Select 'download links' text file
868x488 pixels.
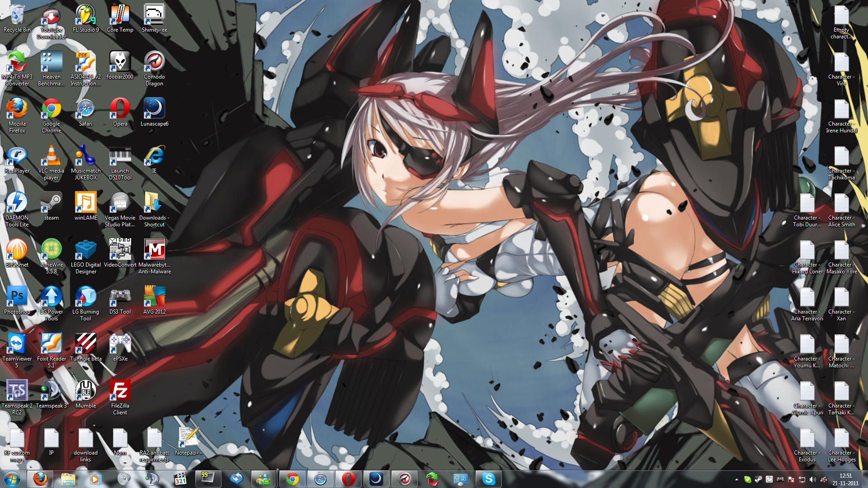pyautogui.click(x=86, y=445)
